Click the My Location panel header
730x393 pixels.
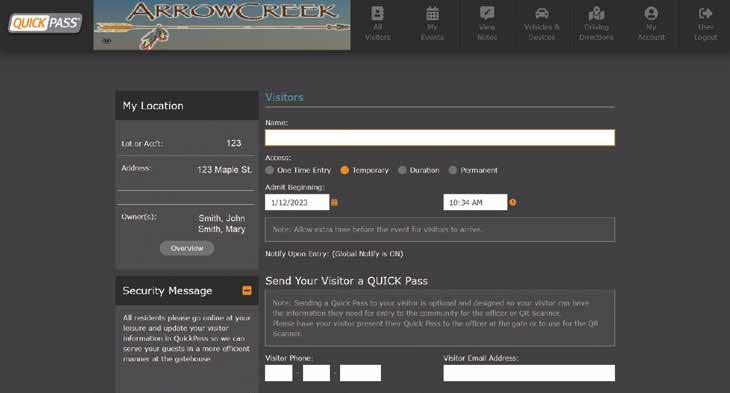click(x=187, y=106)
